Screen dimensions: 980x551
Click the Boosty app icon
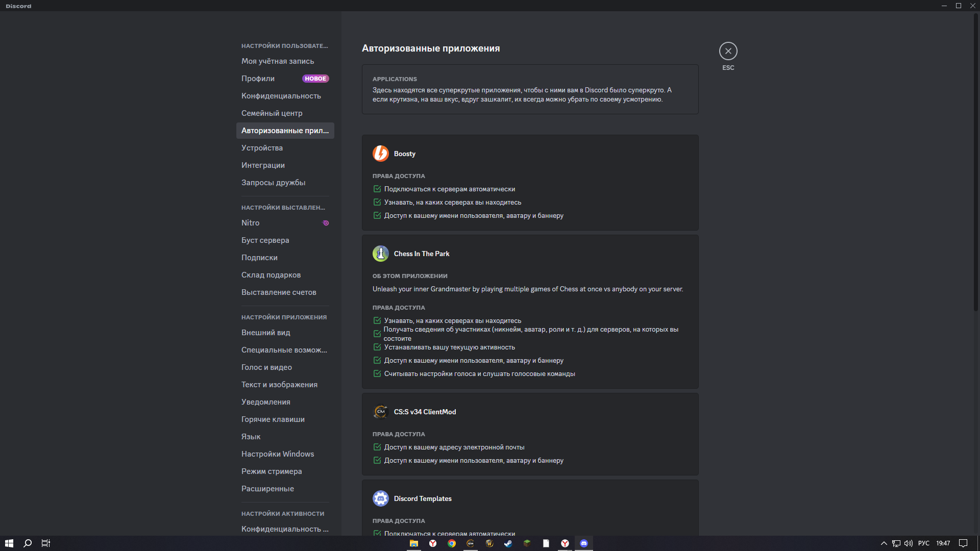coord(380,154)
